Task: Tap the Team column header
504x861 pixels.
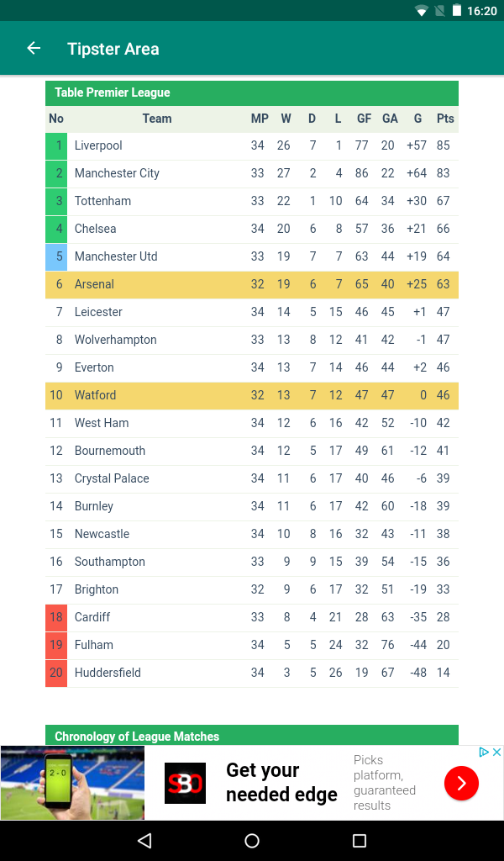Action: [x=157, y=119]
